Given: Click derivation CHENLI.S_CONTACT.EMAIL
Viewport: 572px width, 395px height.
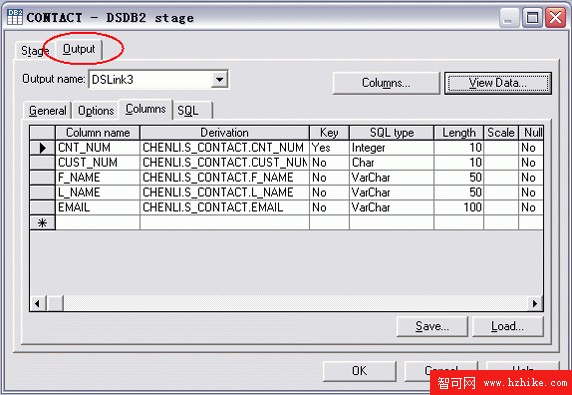Looking at the screenshot, I should tap(224, 208).
